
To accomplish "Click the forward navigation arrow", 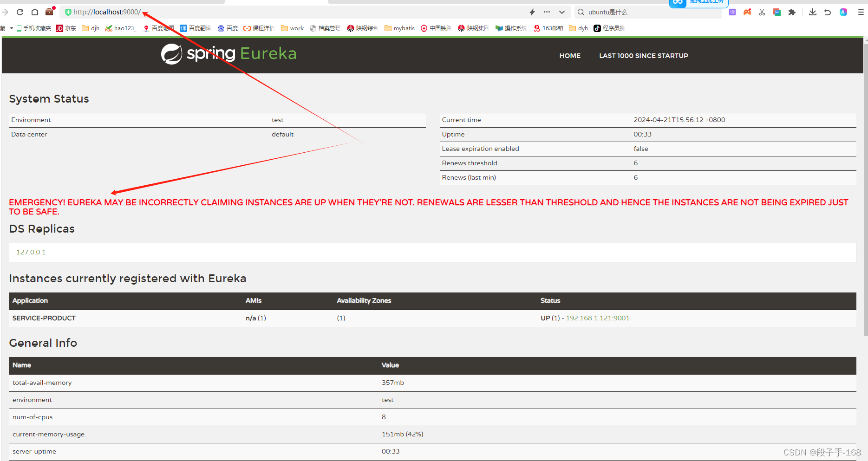I will coord(5,12).
